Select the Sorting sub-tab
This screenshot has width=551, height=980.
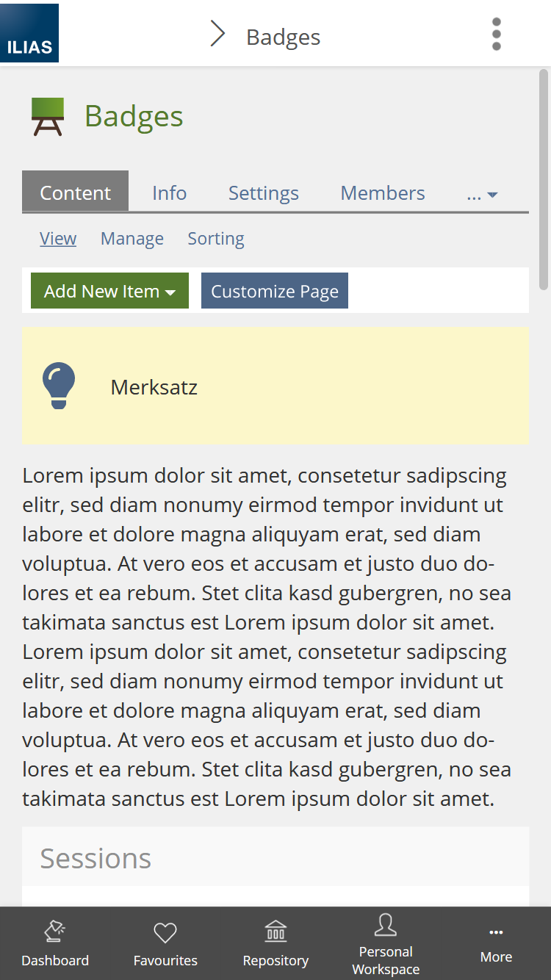pos(216,239)
